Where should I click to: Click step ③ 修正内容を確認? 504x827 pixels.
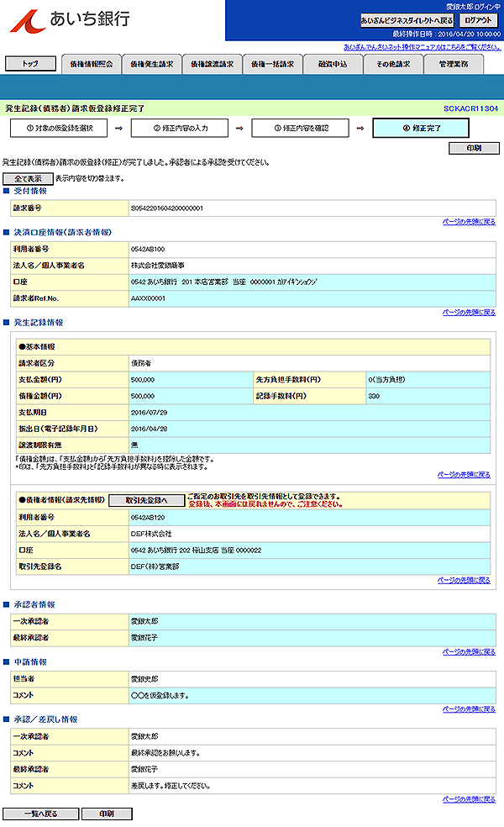[301, 128]
